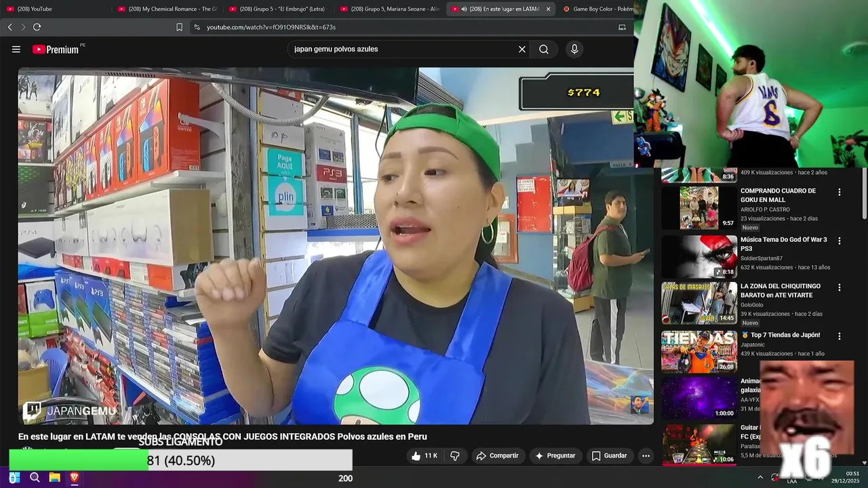Go back in the browser
The image size is (868, 488).
(9, 27)
